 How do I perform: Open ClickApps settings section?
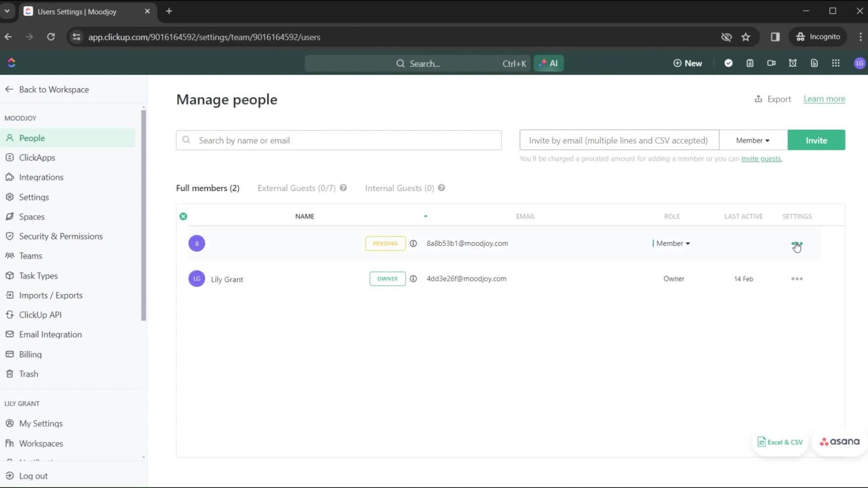coord(37,157)
